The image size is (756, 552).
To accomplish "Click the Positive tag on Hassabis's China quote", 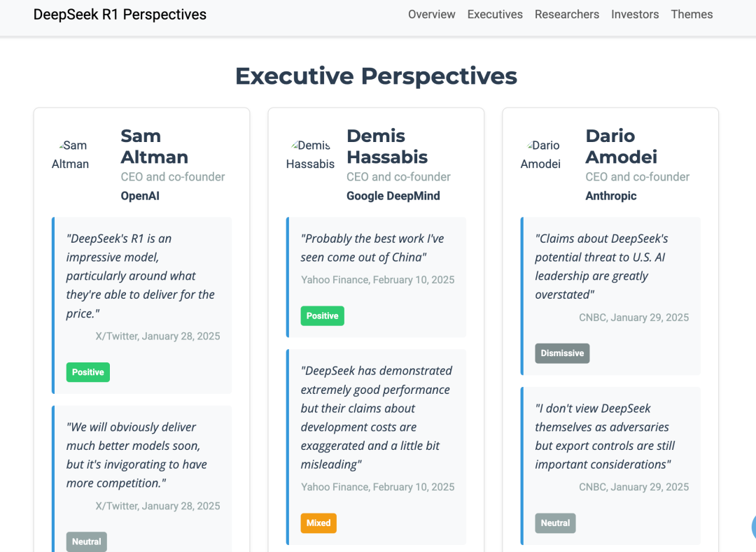I will tap(322, 316).
